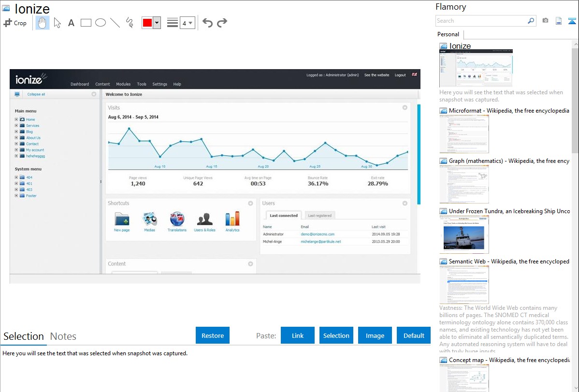579x392 pixels.
Task: Open the Personal tab
Action: [449, 34]
